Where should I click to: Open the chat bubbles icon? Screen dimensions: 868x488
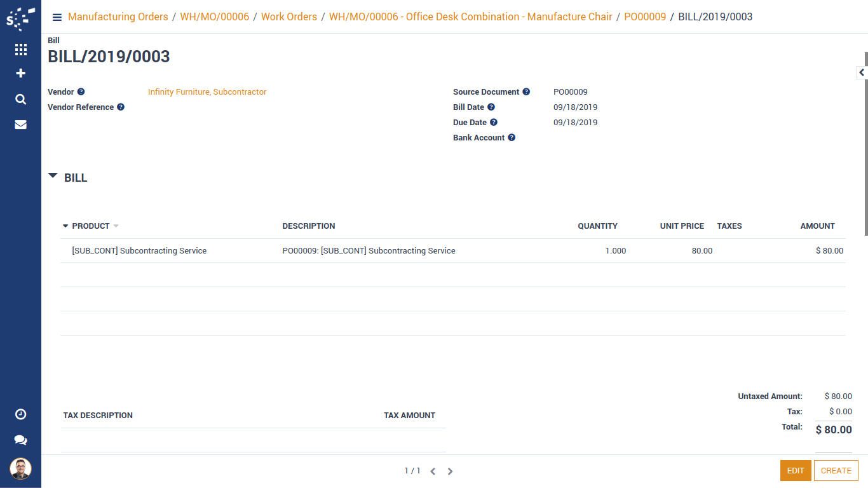20,440
